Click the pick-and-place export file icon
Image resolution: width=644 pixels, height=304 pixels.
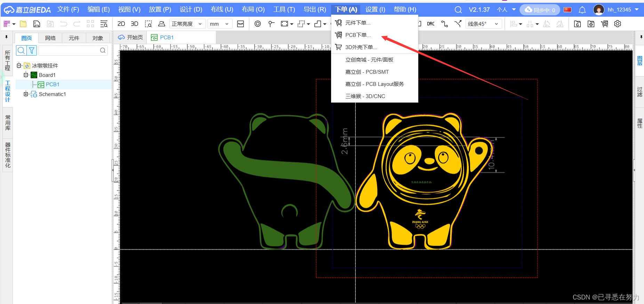point(591,24)
